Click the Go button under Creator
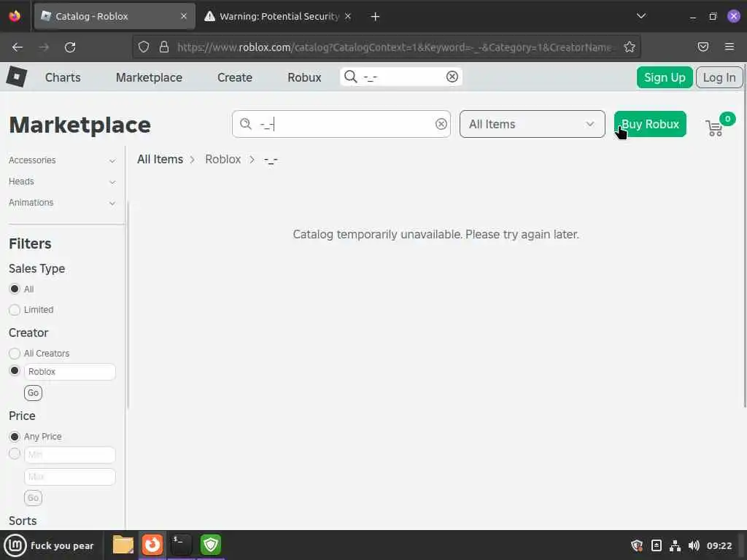This screenshot has height=560, width=747. [33, 393]
